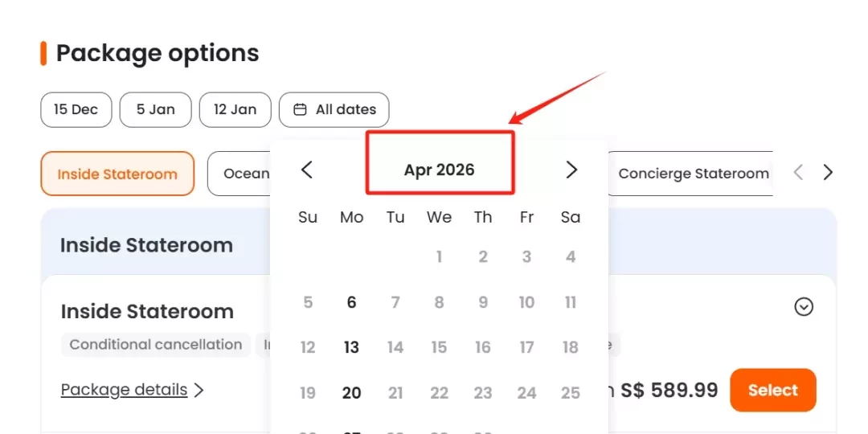Viewport: 868px width, 434px height.
Task: Pick April 6 in the calendar
Action: (351, 302)
